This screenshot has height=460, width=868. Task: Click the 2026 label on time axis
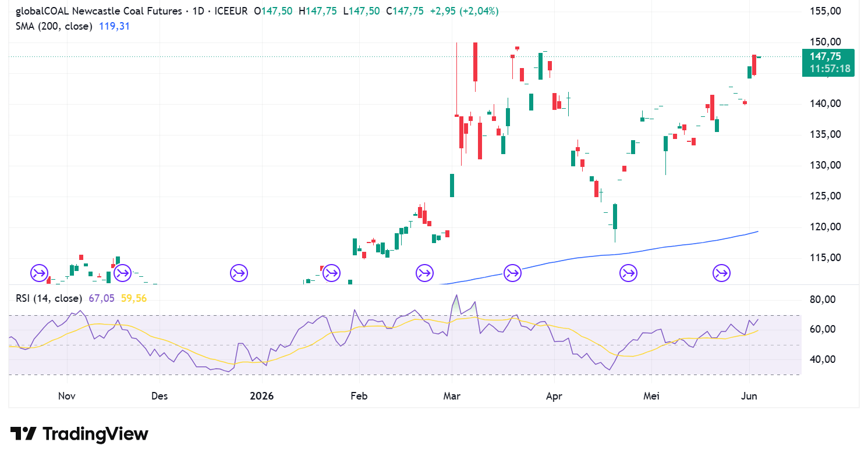(261, 396)
